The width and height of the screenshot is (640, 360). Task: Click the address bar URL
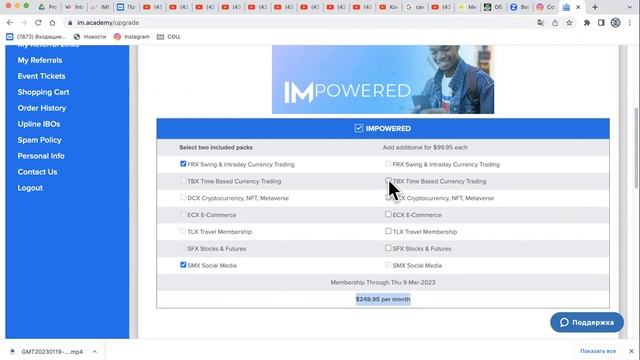click(108, 23)
